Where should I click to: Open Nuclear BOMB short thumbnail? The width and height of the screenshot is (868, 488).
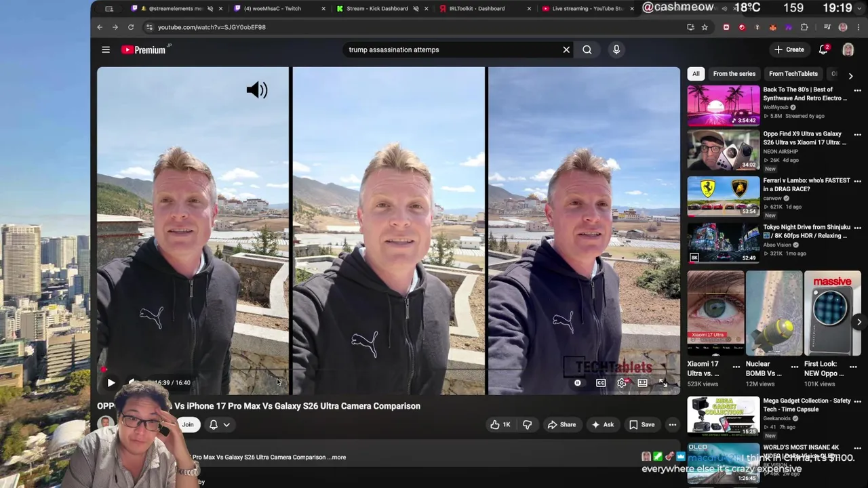[774, 313]
